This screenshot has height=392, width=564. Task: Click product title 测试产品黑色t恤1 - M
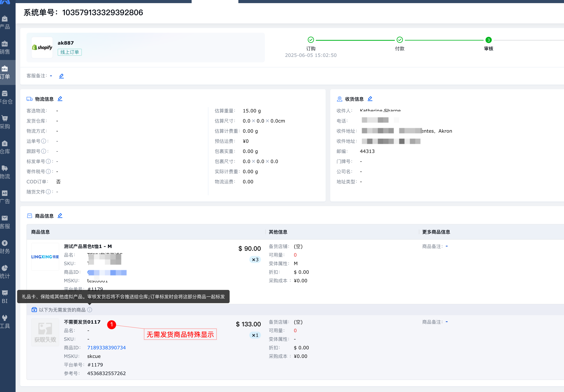tap(88, 246)
